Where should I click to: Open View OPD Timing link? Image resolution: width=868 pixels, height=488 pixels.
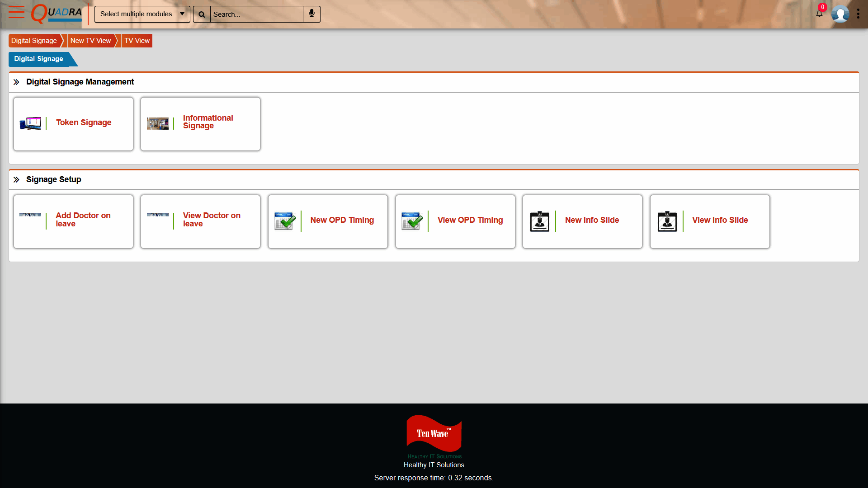point(470,220)
